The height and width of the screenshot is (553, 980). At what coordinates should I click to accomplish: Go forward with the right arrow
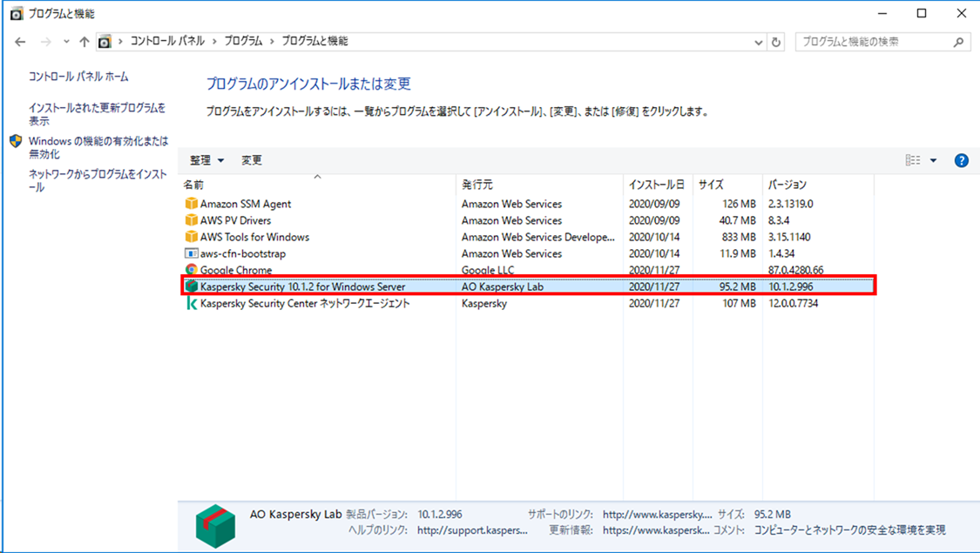coord(45,42)
